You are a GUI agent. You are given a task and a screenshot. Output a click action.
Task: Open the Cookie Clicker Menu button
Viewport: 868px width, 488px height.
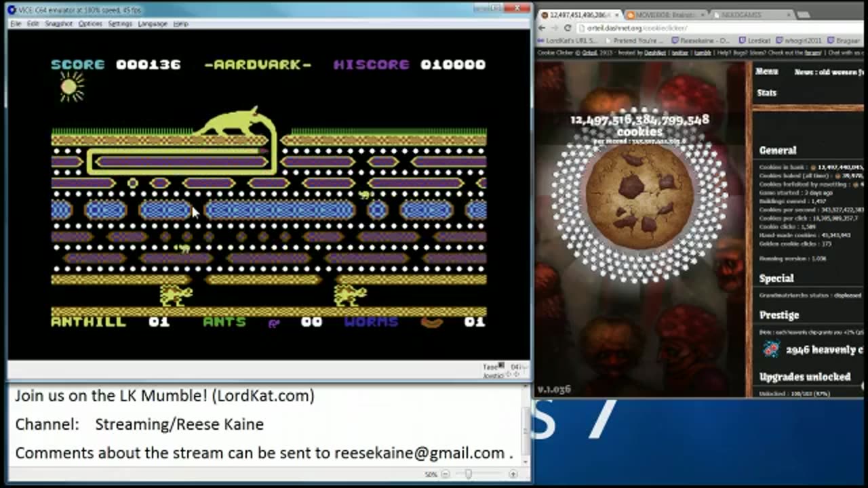pyautogui.click(x=767, y=71)
